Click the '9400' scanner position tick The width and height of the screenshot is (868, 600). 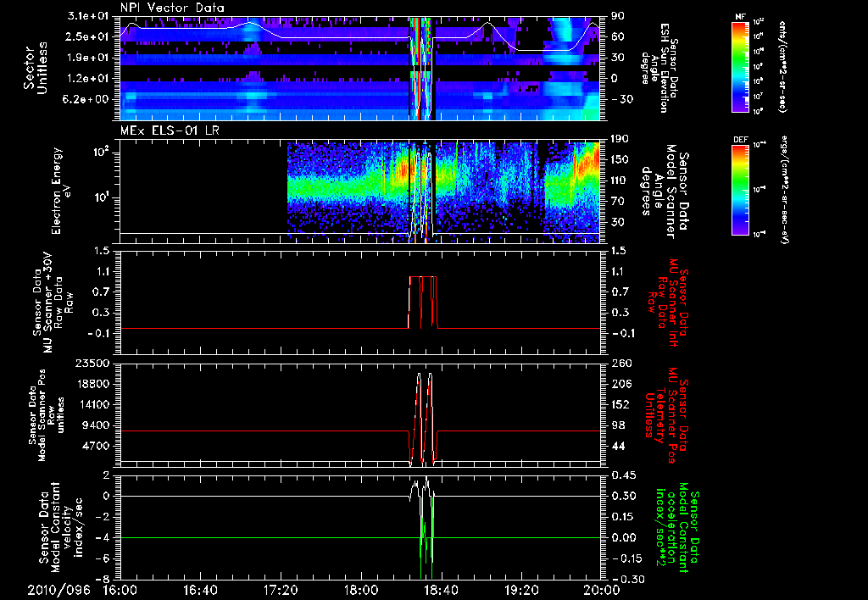pos(97,425)
